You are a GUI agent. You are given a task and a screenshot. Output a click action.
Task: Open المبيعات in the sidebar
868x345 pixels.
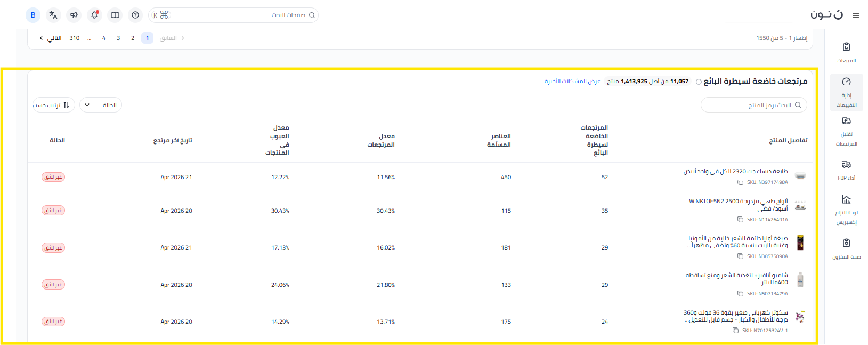(x=846, y=52)
